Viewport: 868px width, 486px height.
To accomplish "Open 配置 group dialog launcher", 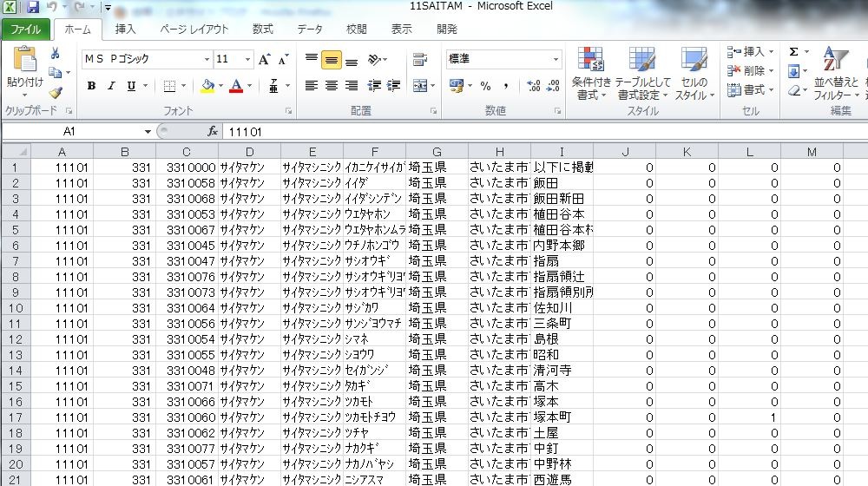I will [433, 111].
